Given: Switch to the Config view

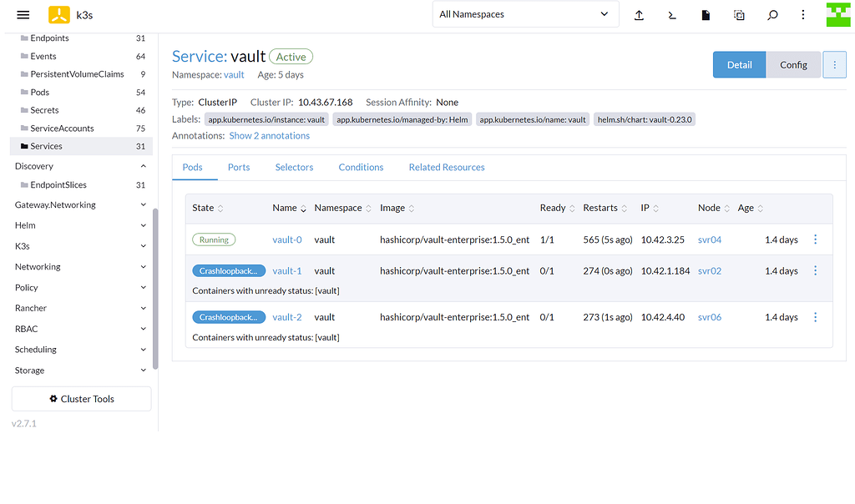Looking at the screenshot, I should 793,63.
